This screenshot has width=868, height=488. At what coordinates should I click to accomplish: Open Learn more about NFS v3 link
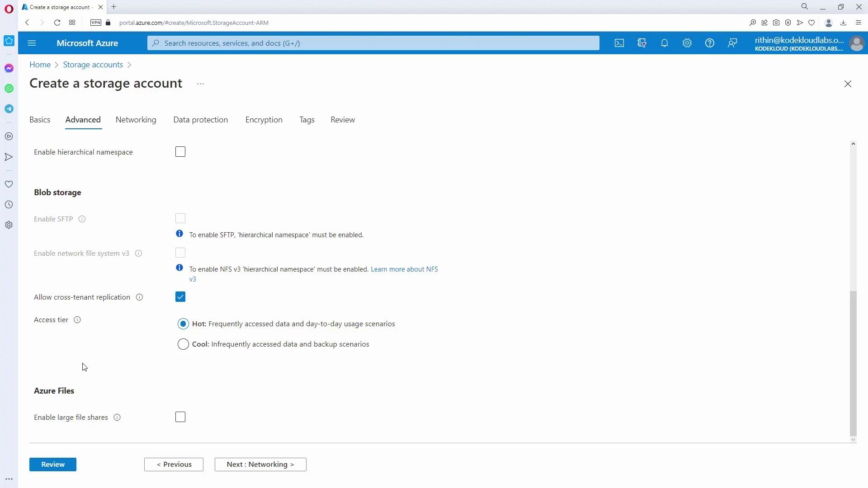pyautogui.click(x=404, y=269)
